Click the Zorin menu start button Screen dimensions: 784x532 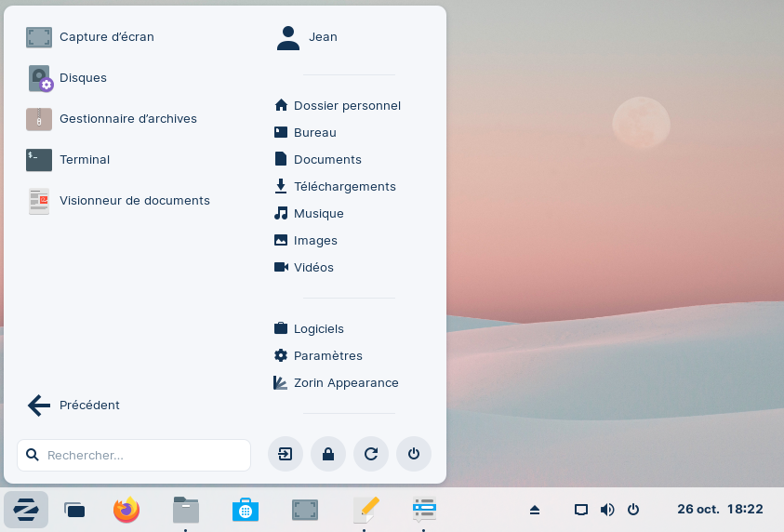click(26, 510)
